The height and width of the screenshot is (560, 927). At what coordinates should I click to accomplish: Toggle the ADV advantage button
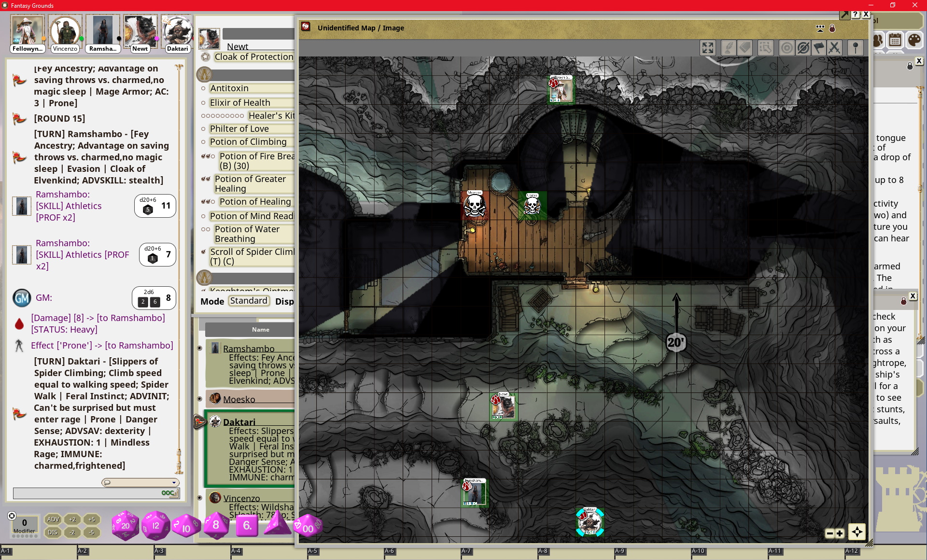(53, 519)
